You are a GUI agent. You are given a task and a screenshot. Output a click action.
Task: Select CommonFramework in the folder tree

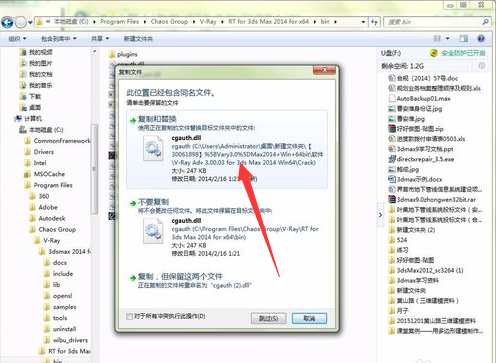(x=62, y=141)
